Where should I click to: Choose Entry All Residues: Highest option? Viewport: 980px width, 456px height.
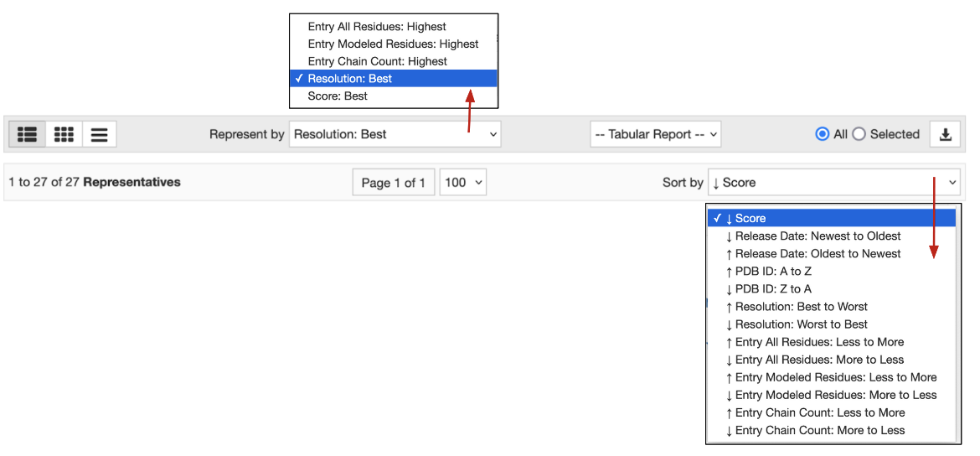pyautogui.click(x=377, y=27)
